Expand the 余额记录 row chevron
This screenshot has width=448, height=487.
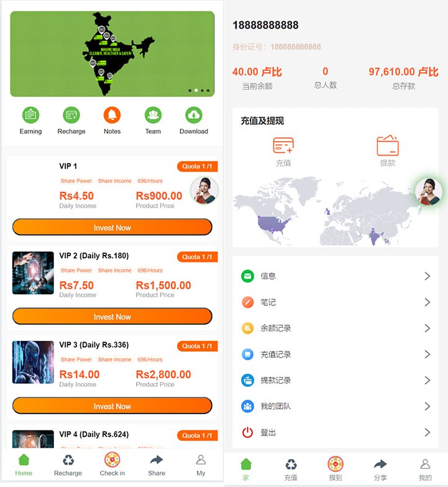pyautogui.click(x=427, y=328)
